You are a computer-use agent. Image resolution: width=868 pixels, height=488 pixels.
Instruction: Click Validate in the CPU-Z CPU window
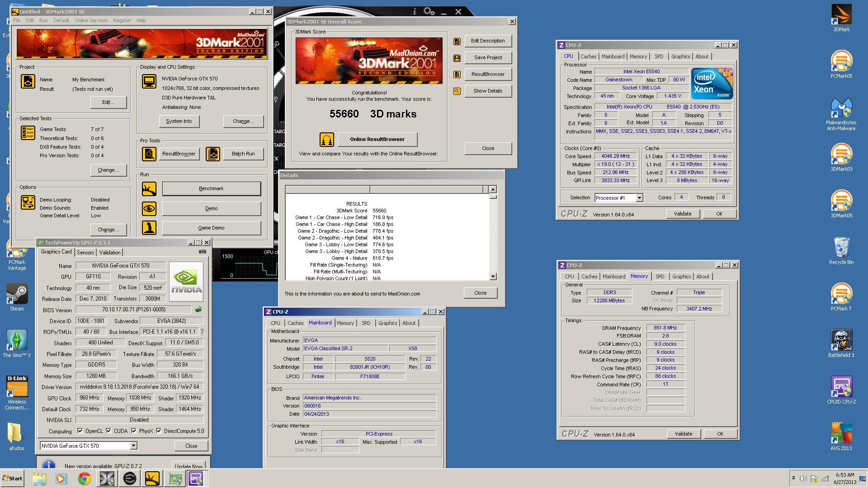pos(683,214)
